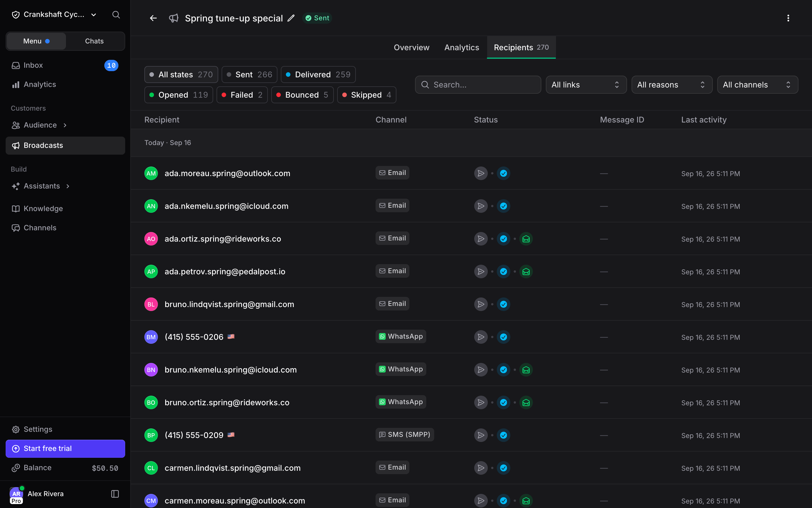This screenshot has width=812, height=508.
Task: Select the Recipients 270 tab
Action: pyautogui.click(x=521, y=48)
